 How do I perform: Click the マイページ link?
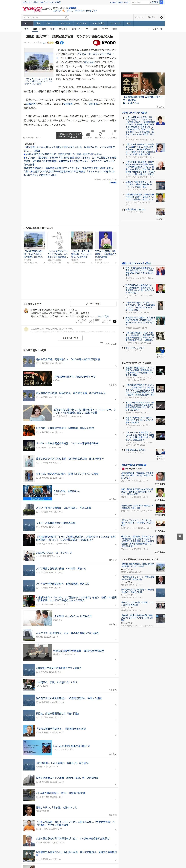click(x=139, y=17)
